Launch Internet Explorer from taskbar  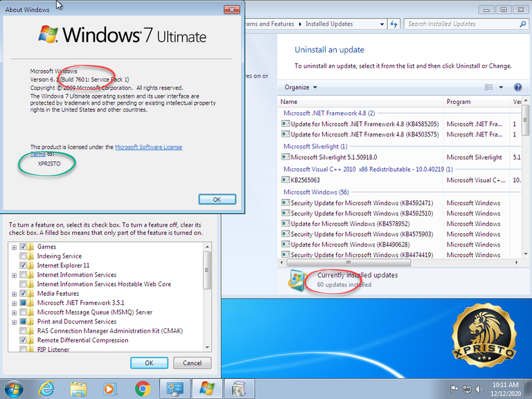pos(46,389)
